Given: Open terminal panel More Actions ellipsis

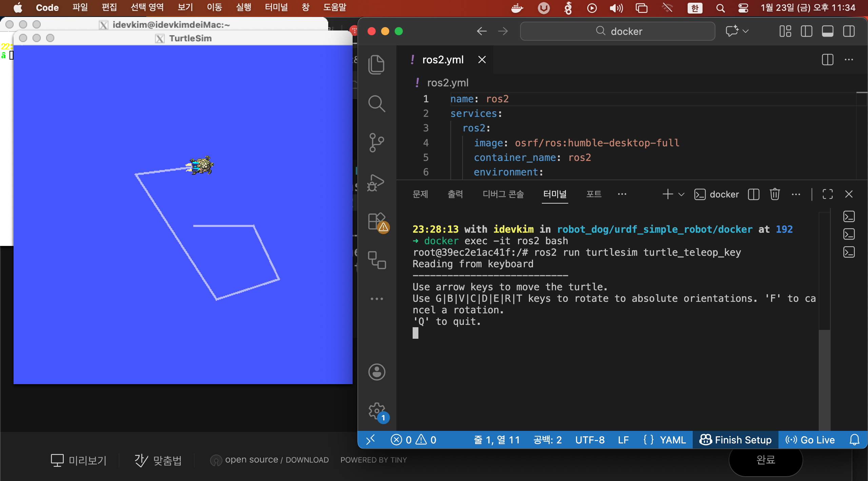Looking at the screenshot, I should (x=796, y=194).
